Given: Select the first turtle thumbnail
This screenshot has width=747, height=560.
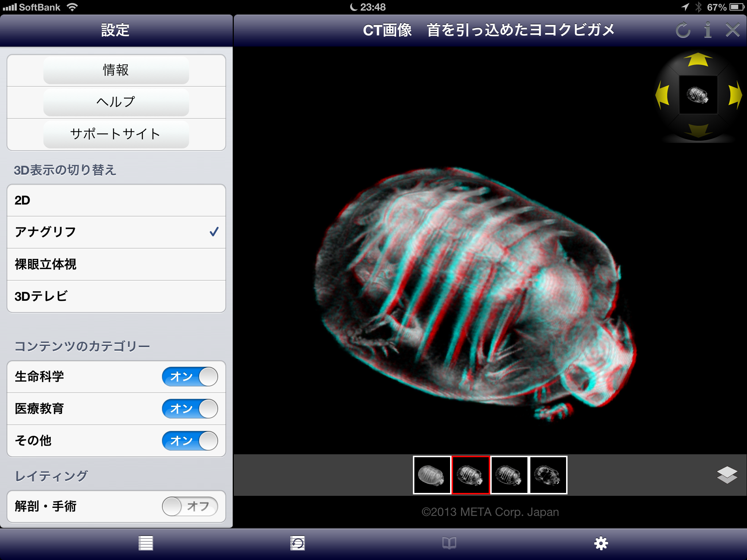Looking at the screenshot, I should point(432,475).
